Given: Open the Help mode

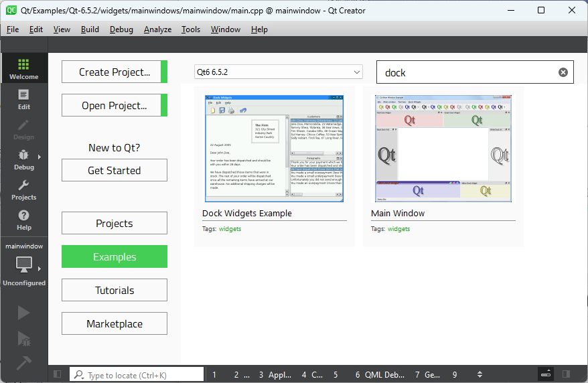Looking at the screenshot, I should point(23,220).
